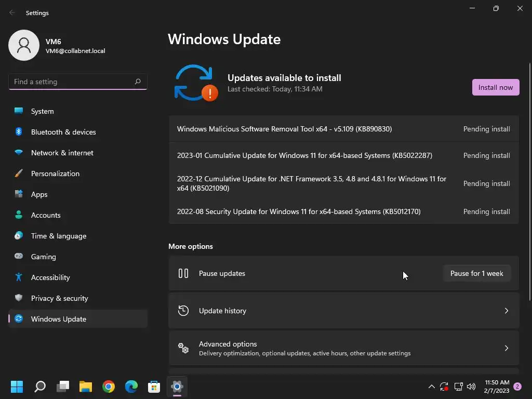Open Update history label
Image resolution: width=532 pixels, height=399 pixels.
coord(222,311)
